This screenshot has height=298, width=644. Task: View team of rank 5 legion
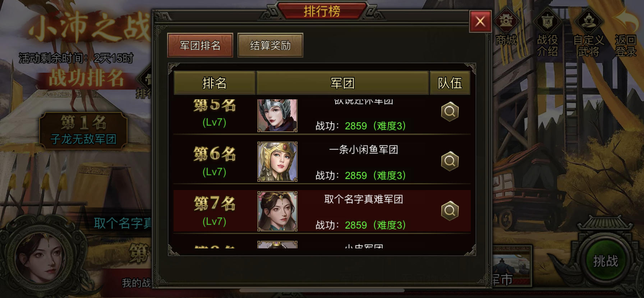[450, 112]
